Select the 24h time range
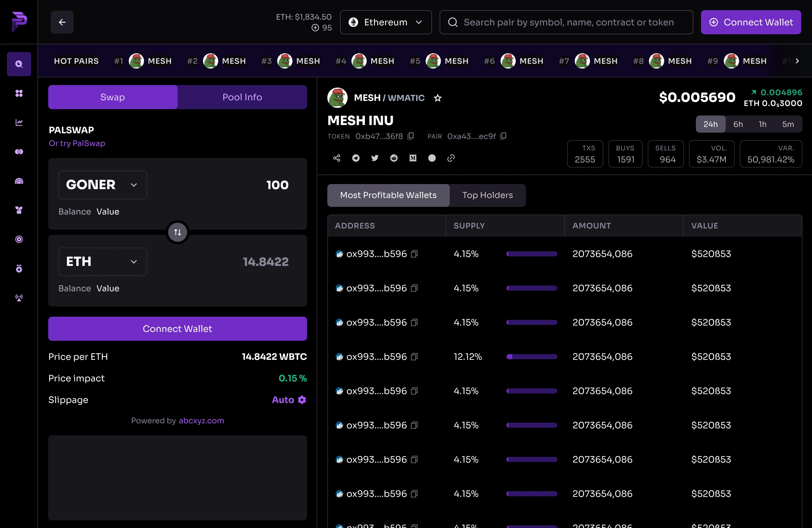The image size is (812, 528). [711, 124]
